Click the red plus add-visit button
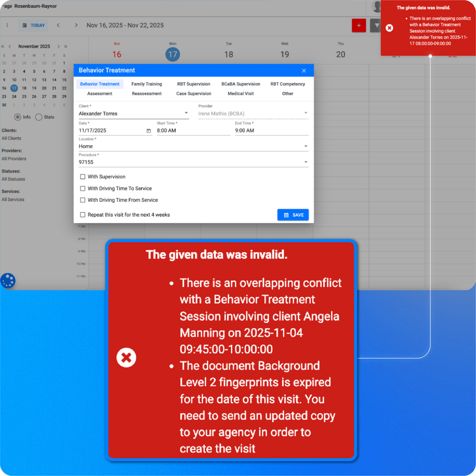This screenshot has height=476, width=476. pos(358,25)
